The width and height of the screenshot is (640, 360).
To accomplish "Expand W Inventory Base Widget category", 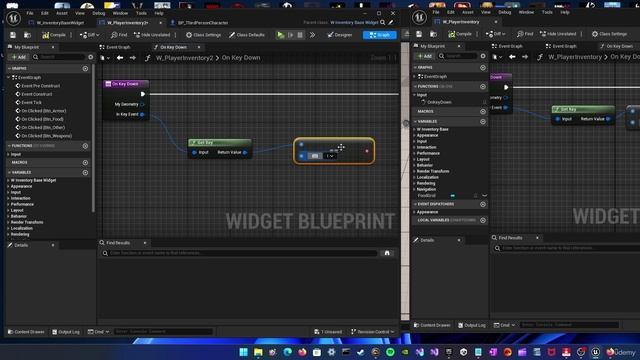I will 9,180.
